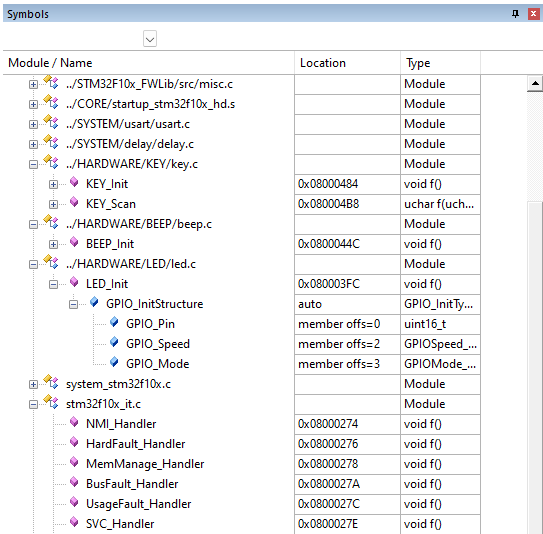This screenshot has height=534, width=543.
Task: Expand the KEY_Scan function node
Action: coord(53,205)
